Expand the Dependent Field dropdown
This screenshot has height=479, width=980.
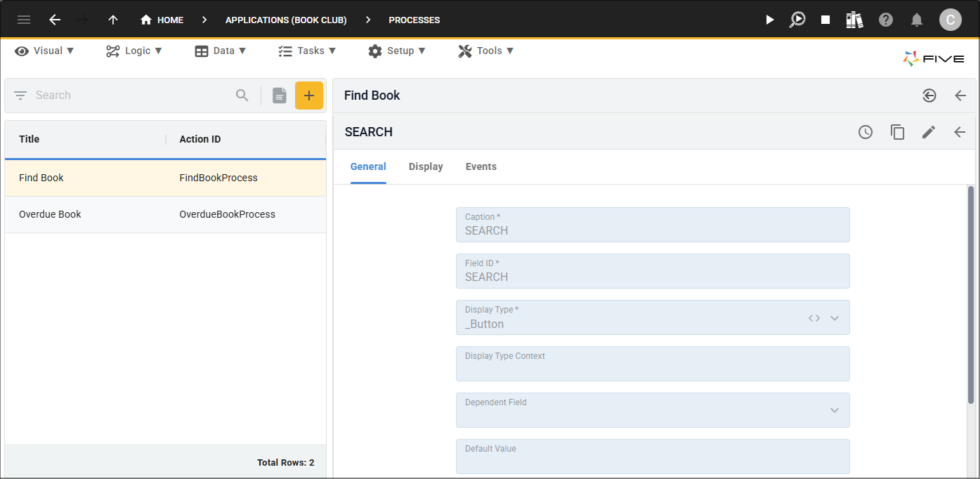835,410
